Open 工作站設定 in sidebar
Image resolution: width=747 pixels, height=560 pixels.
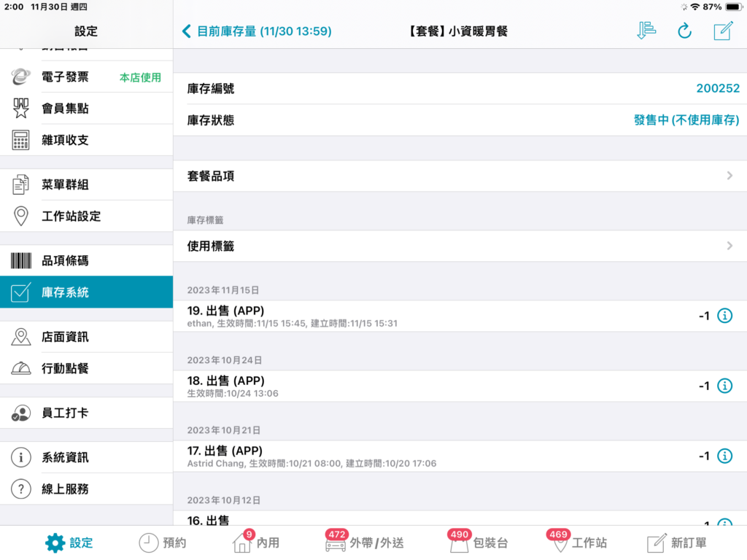pyautogui.click(x=86, y=216)
